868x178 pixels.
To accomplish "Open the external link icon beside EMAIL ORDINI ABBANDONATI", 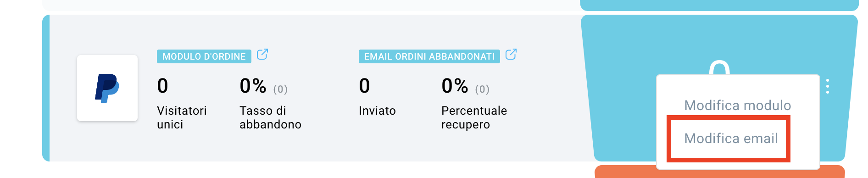I will click(511, 54).
